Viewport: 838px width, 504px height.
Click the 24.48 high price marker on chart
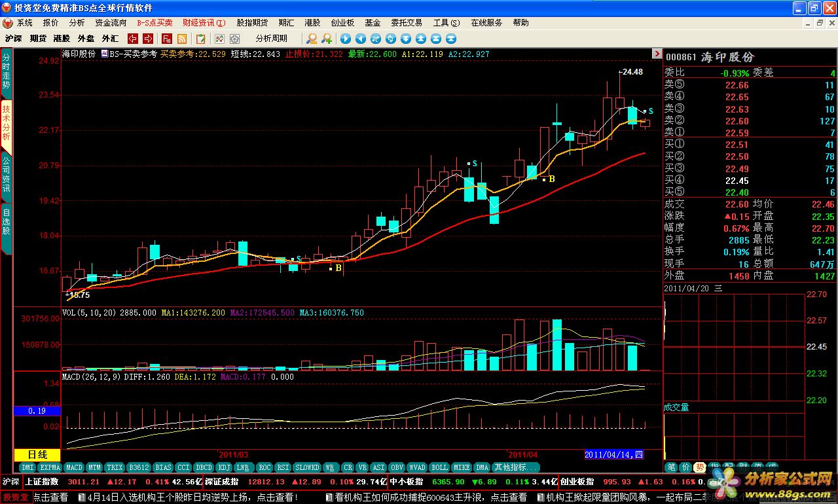pos(631,72)
